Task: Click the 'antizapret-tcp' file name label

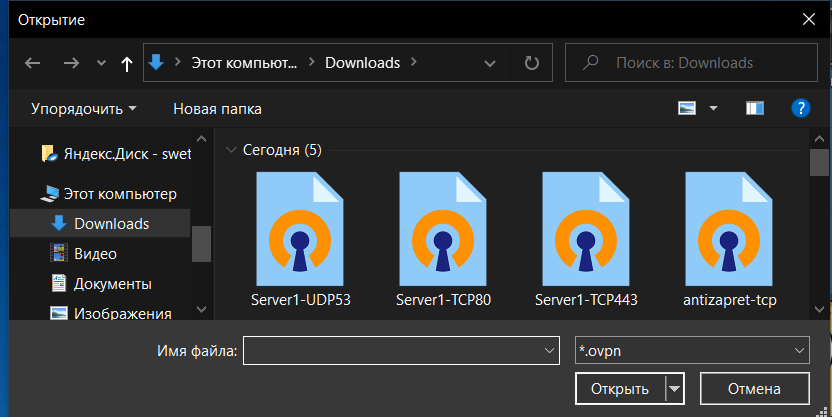Action: tap(730, 300)
